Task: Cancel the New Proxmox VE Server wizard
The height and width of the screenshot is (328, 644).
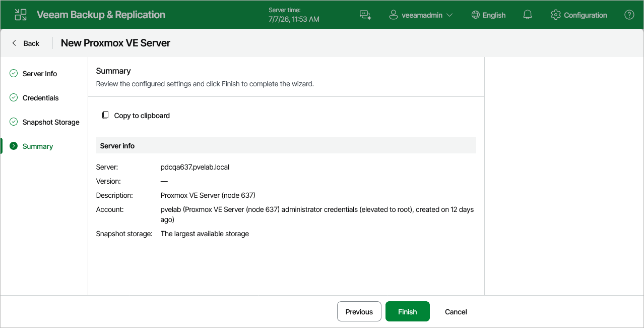Action: pyautogui.click(x=456, y=311)
